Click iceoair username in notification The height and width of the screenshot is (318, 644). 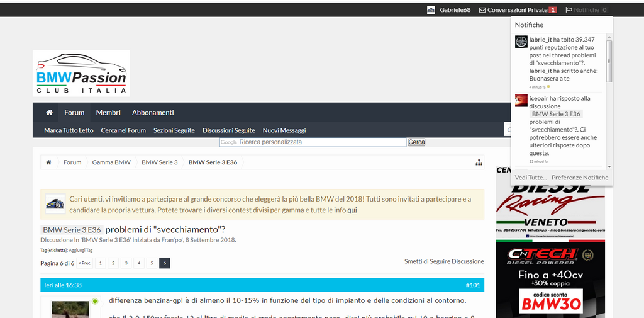(x=538, y=98)
